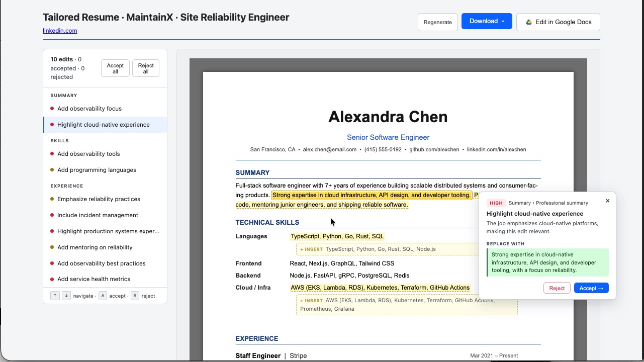Click the green replacement text box
Screen dimensions: 644x362
547,262
